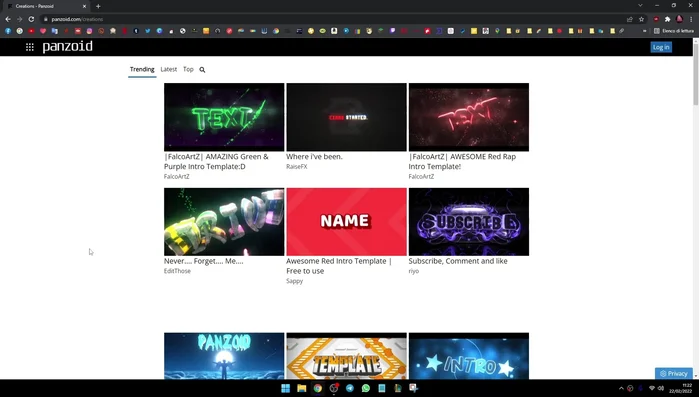
Task: Open the Google Maps bookmark
Action: [497, 31]
